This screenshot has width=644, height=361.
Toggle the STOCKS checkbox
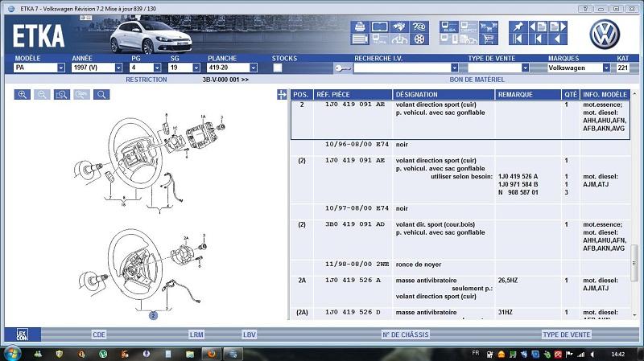278,68
